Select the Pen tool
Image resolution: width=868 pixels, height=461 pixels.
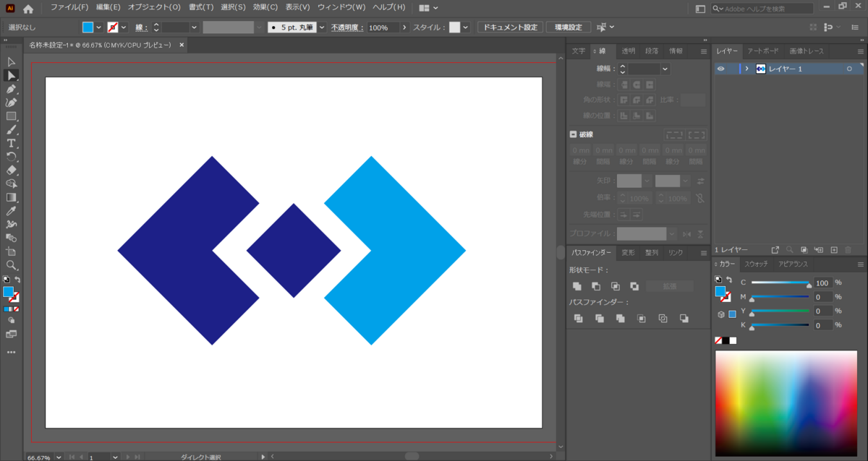coord(11,89)
